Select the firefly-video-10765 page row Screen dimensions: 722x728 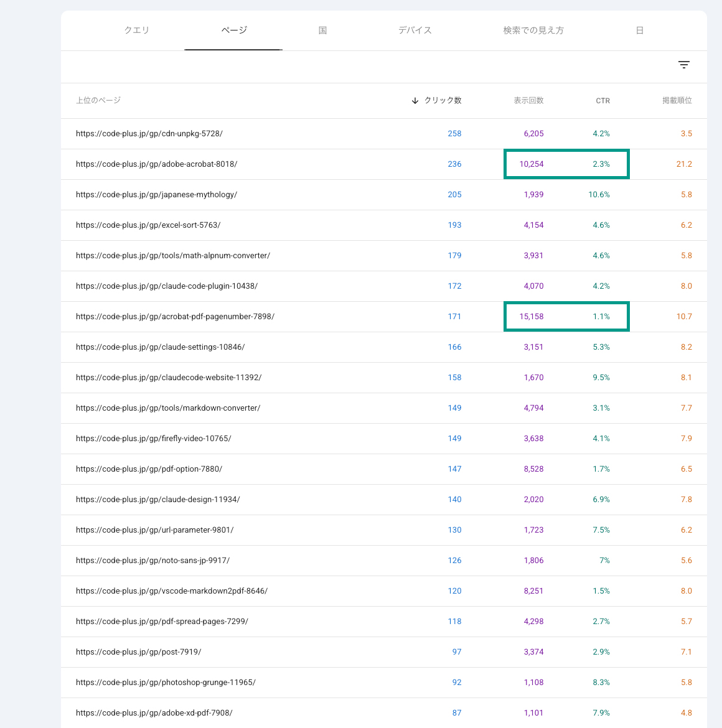384,439
